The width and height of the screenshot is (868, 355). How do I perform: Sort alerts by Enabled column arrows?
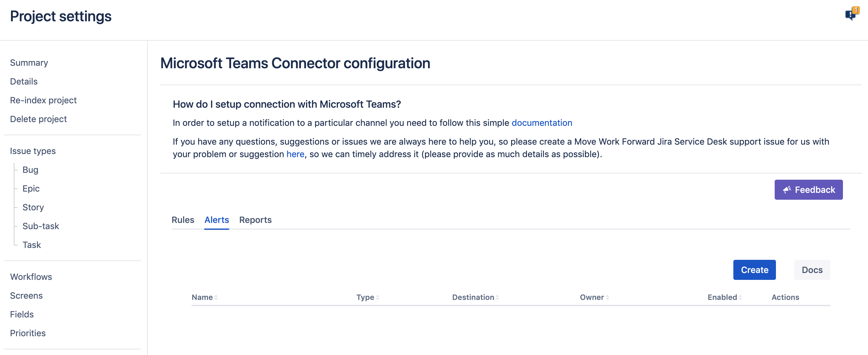740,297
